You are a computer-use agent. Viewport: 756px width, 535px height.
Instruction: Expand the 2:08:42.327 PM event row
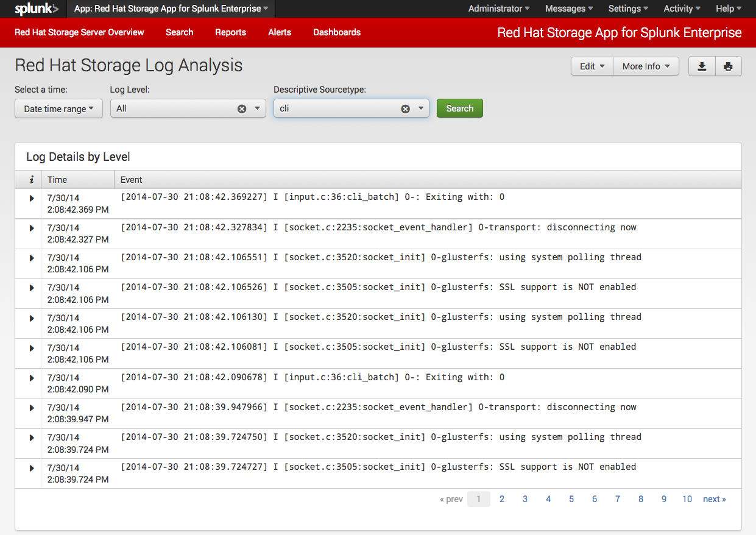(32, 228)
